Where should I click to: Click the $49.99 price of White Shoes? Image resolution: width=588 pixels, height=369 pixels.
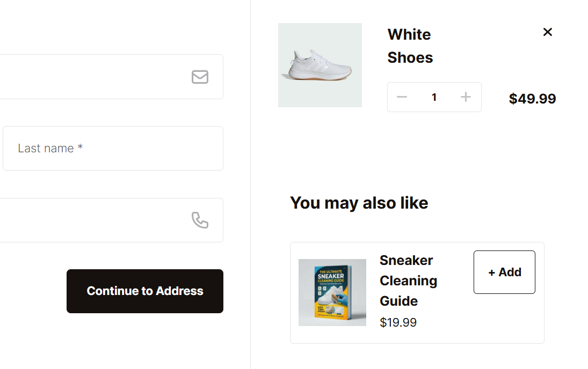click(x=532, y=99)
